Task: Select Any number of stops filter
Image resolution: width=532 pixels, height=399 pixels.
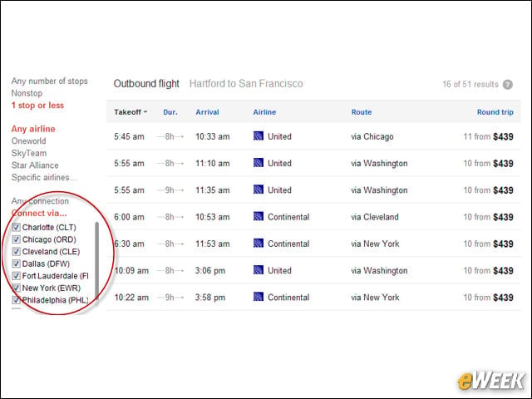Action: pyautogui.click(x=50, y=81)
